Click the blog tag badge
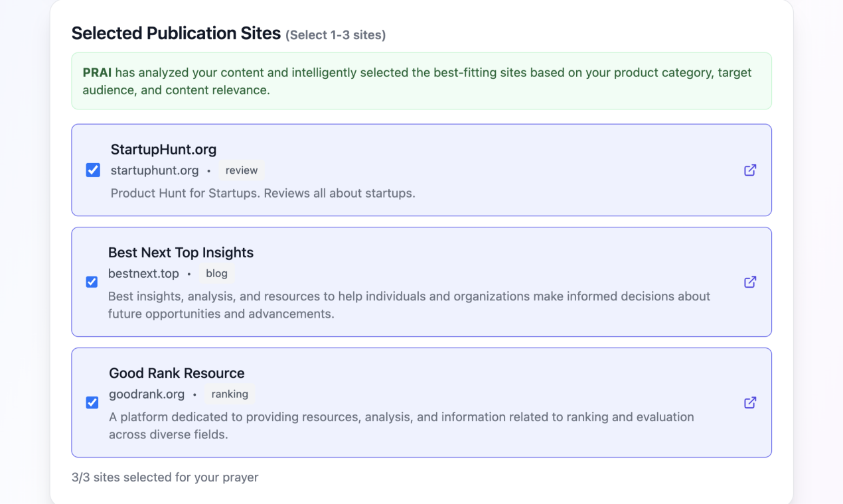Screen dimensions: 843x504 coord(216,273)
